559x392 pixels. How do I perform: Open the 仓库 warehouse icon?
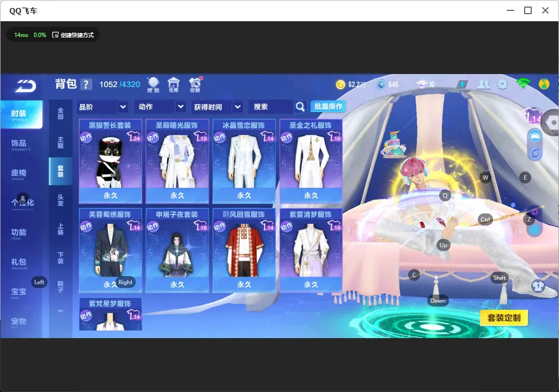click(x=174, y=85)
